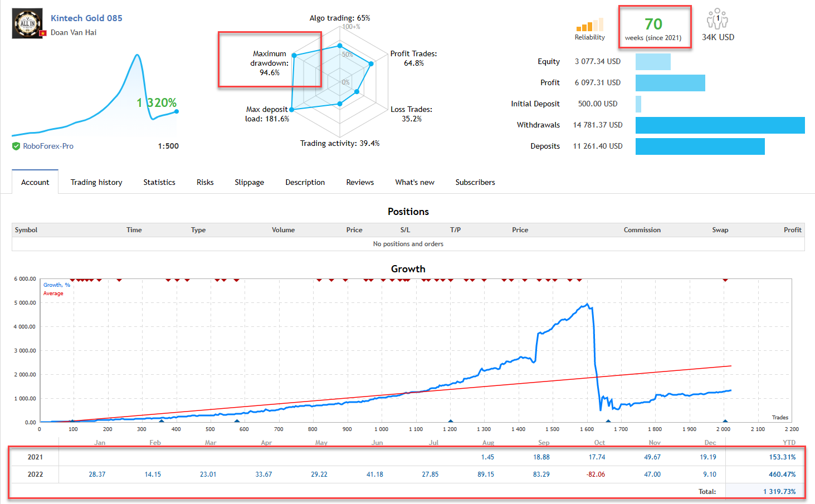Screen dimensions: 815x504
Task: Click the blue deposit marker near trade 1 200
Action: (x=450, y=421)
